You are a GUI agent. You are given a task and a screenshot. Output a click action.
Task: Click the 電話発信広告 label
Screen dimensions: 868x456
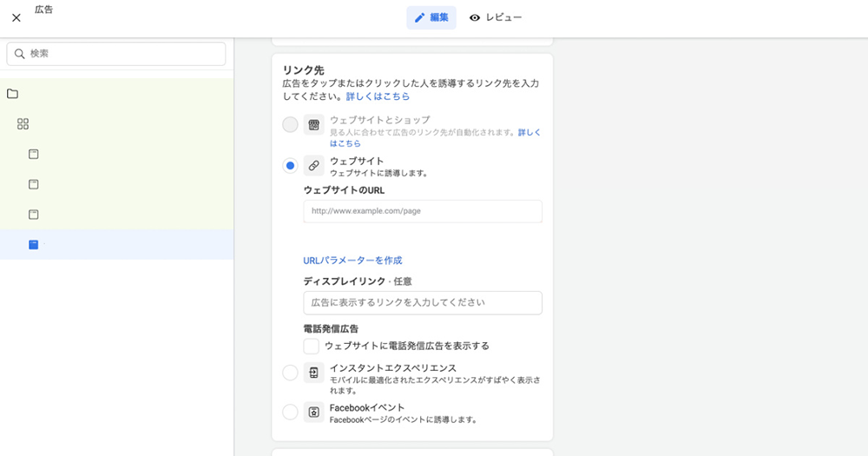click(x=331, y=329)
